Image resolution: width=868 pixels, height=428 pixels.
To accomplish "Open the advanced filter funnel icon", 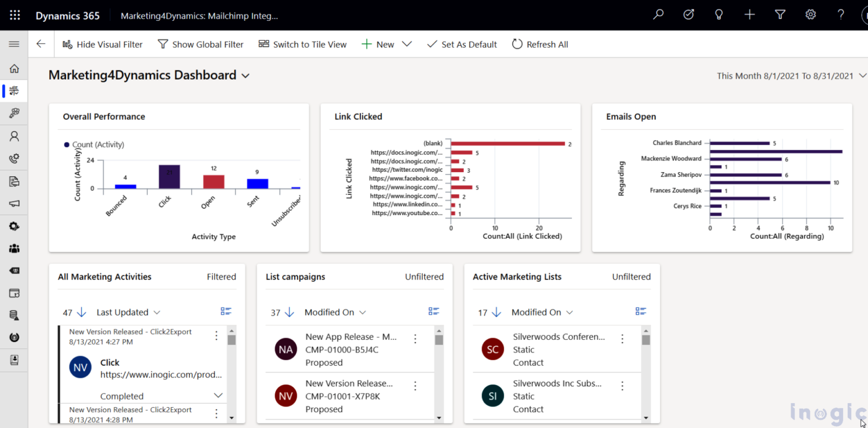I will [780, 15].
